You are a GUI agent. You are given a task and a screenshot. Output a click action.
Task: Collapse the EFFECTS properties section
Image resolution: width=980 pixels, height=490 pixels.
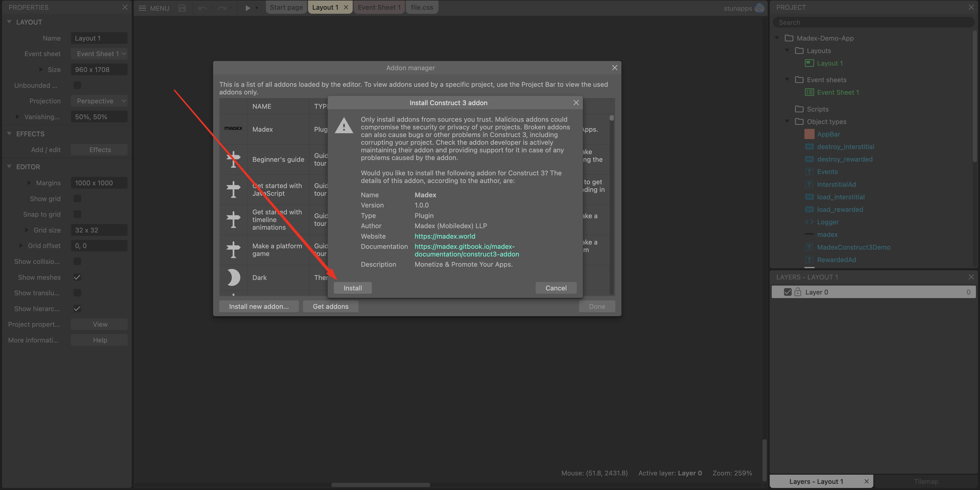click(9, 133)
